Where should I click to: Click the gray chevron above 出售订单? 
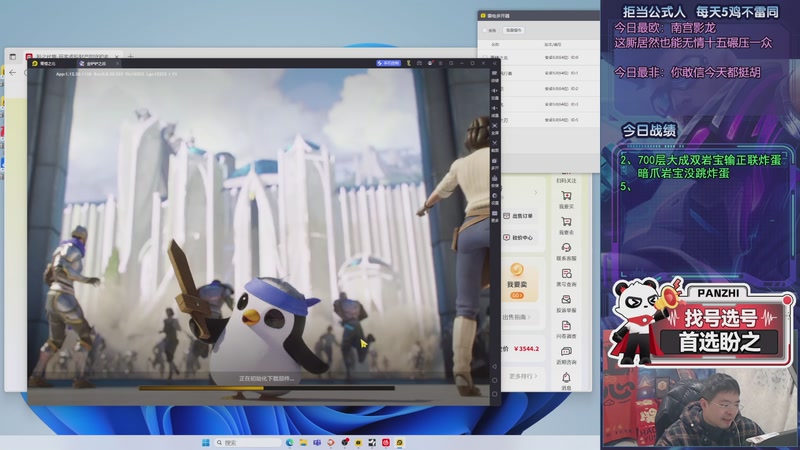coord(536,192)
